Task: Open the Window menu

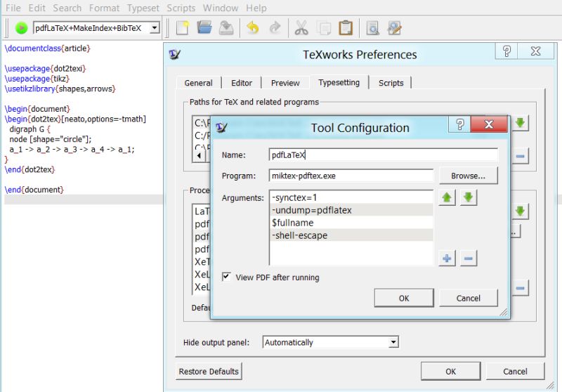Action: 221,8
